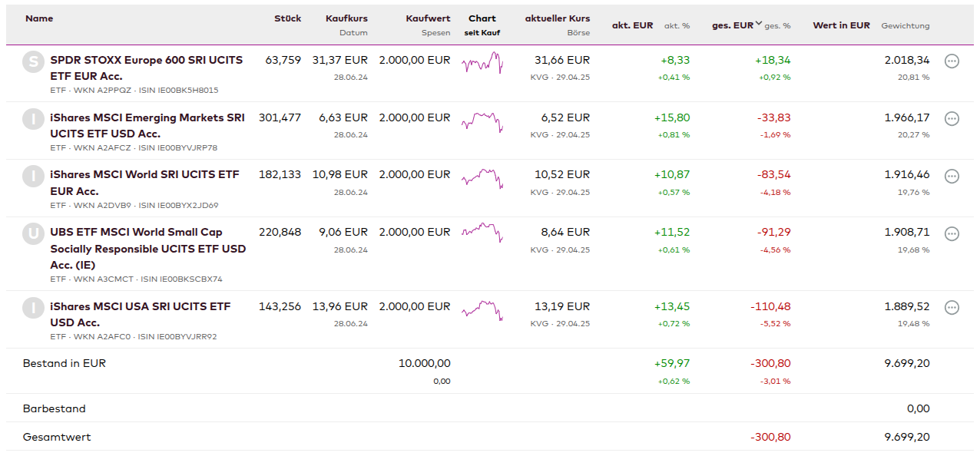Open options menu for UBS Small Cap ETF

click(952, 234)
